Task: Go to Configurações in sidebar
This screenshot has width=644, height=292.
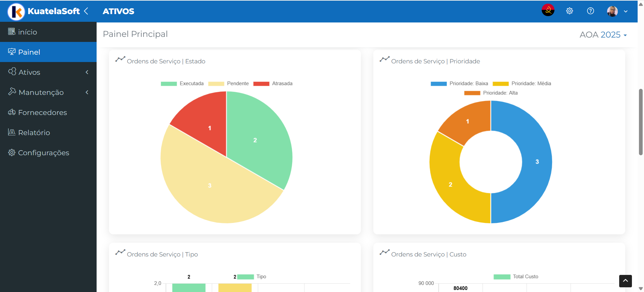Action: coord(43,153)
